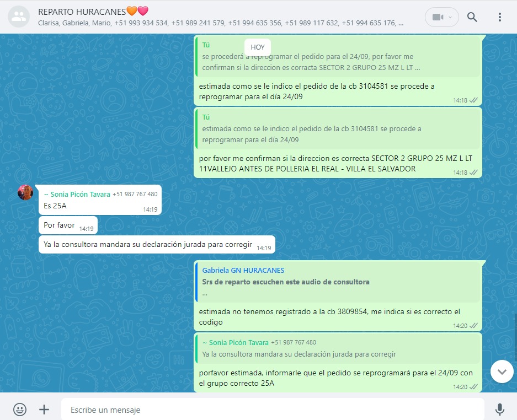Type in the Escribe un mensaje field

270,410
